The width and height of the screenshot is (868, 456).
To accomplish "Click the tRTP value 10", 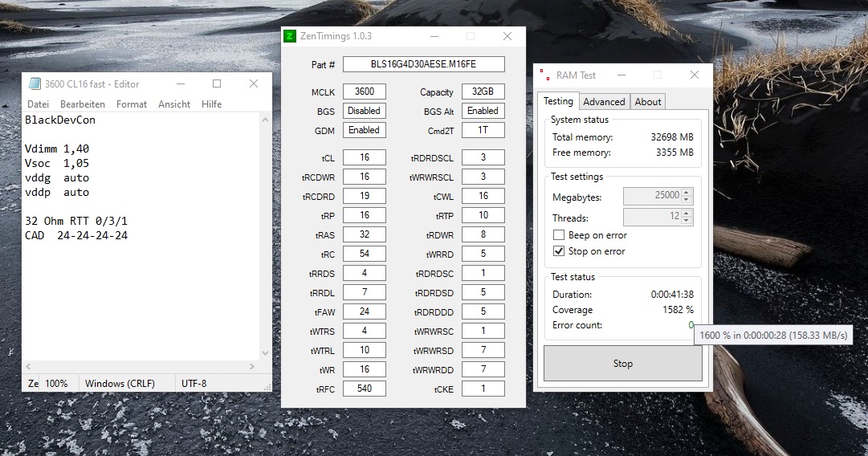I will pos(483,215).
